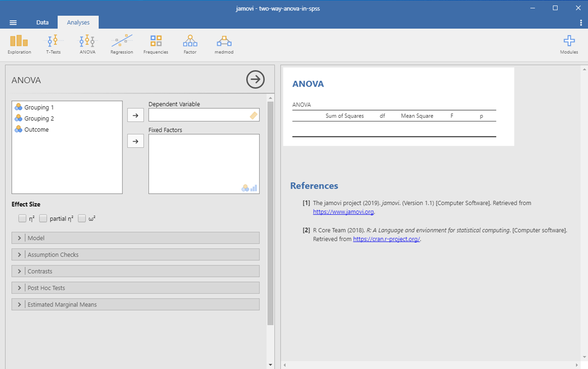Open the Modules add-on library
The width and height of the screenshot is (588, 369).
coord(569,45)
